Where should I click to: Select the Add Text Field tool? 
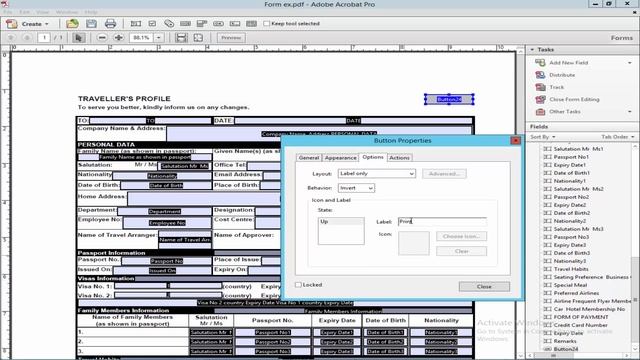pos(136,24)
